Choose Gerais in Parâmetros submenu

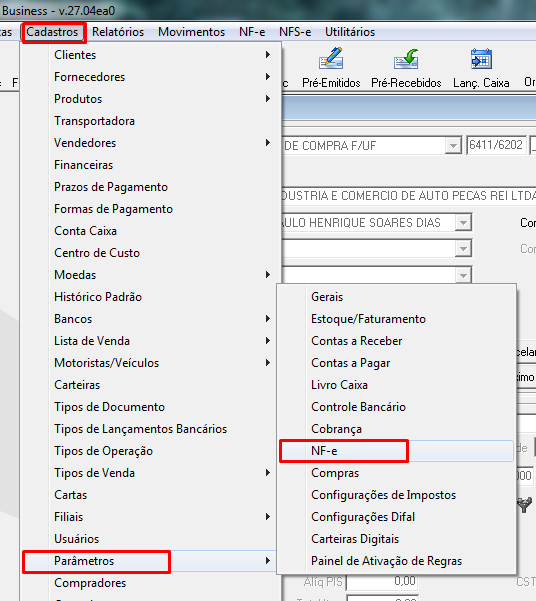point(396,297)
